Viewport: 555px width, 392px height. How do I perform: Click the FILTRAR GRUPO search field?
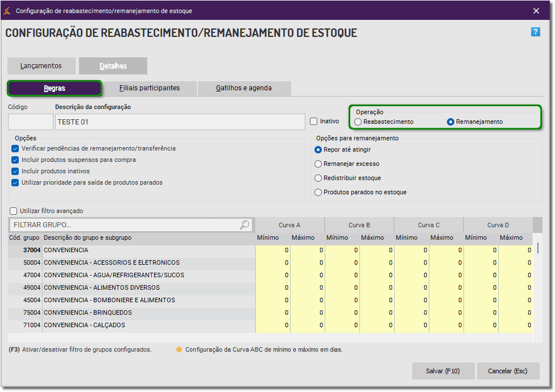131,225
